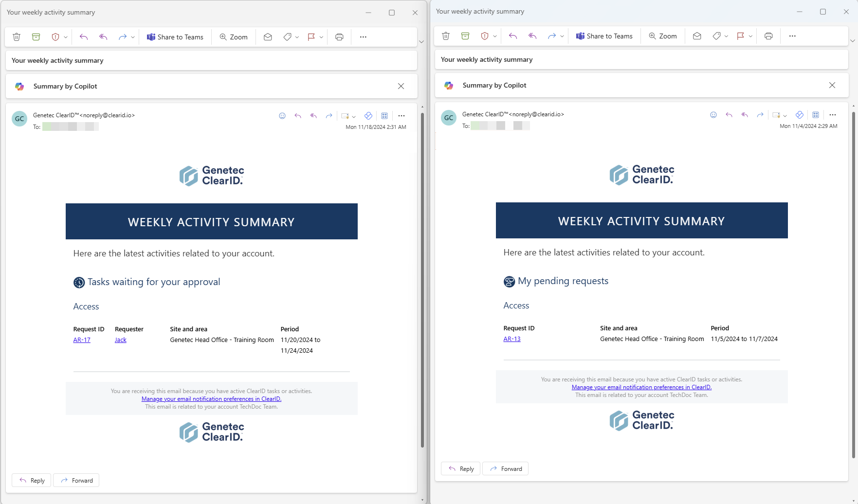Open Copilot summary in the right window

[x=494, y=85]
